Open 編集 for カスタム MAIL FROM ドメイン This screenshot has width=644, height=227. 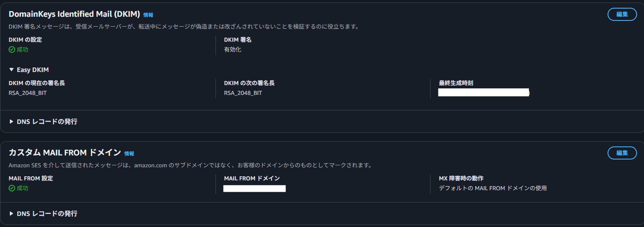pyautogui.click(x=621, y=153)
